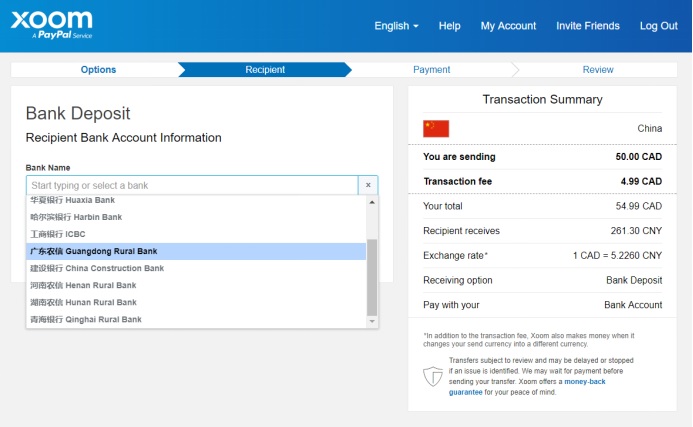Viewport: 693px width, 427px height.
Task: Click the 4.99 CAD transaction fee
Action: pos(641,181)
